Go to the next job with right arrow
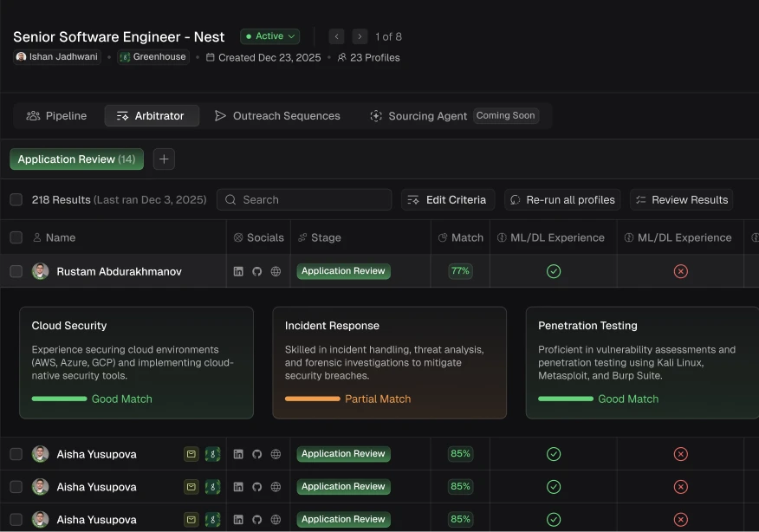Viewport: 759px width, 532px height. click(360, 36)
